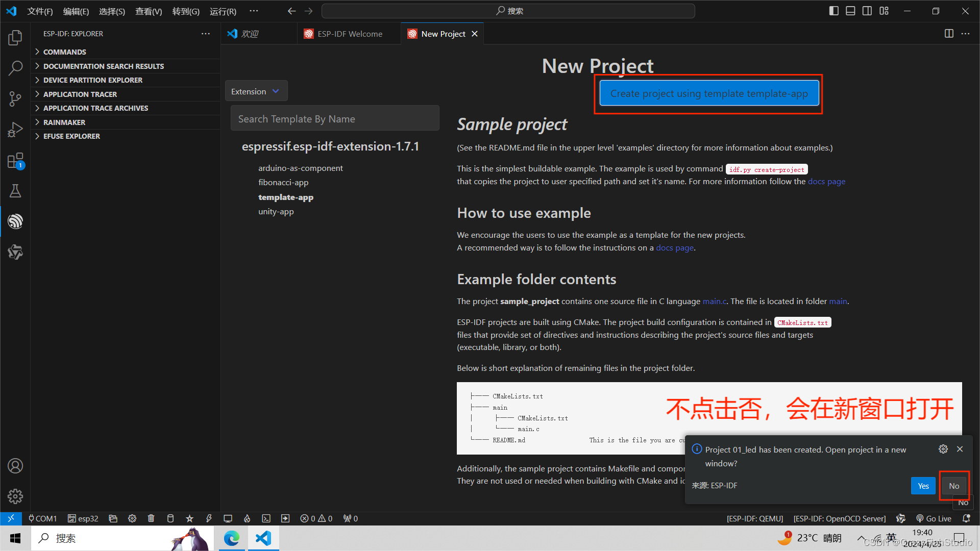Select fibonacci-app template in the list
Screen dimensions: 980x551
(283, 182)
